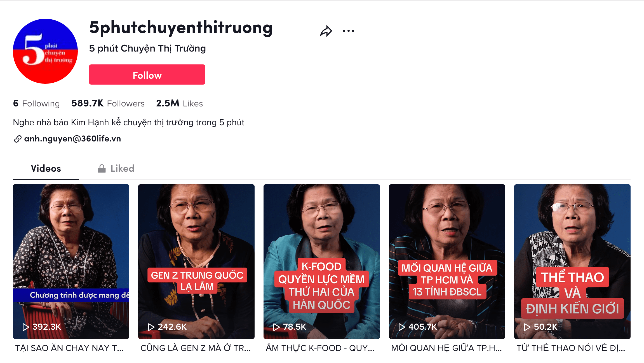Image resolution: width=644 pixels, height=363 pixels.
Task: Switch to the Liked tab
Action: coord(116,168)
